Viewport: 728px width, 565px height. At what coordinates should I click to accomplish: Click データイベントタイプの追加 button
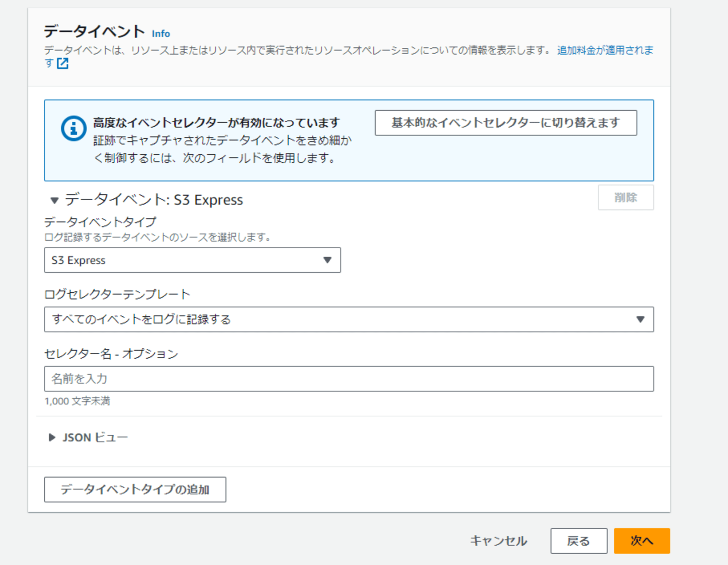pos(135,489)
